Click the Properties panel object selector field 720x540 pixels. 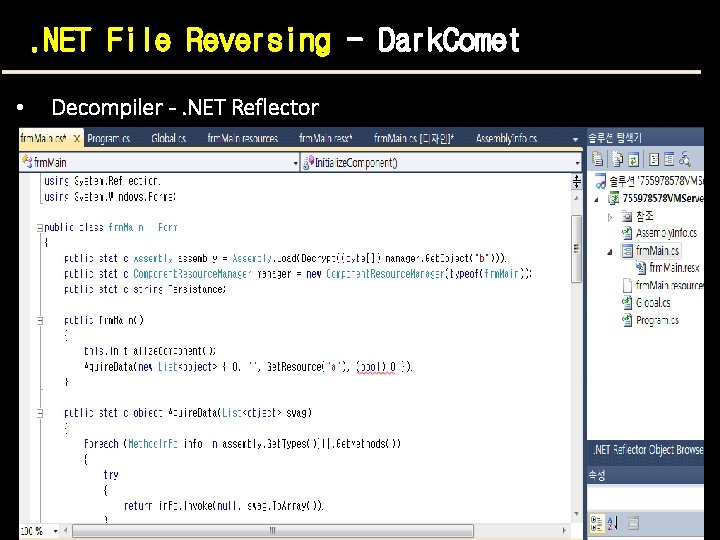point(645,498)
